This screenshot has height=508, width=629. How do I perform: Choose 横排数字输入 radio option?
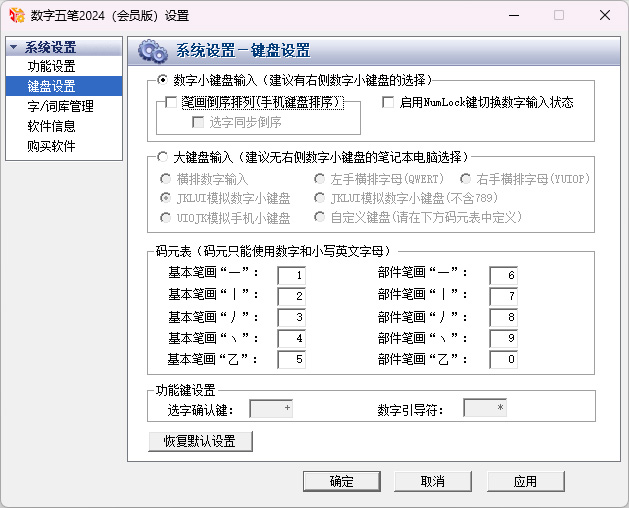pos(165,179)
